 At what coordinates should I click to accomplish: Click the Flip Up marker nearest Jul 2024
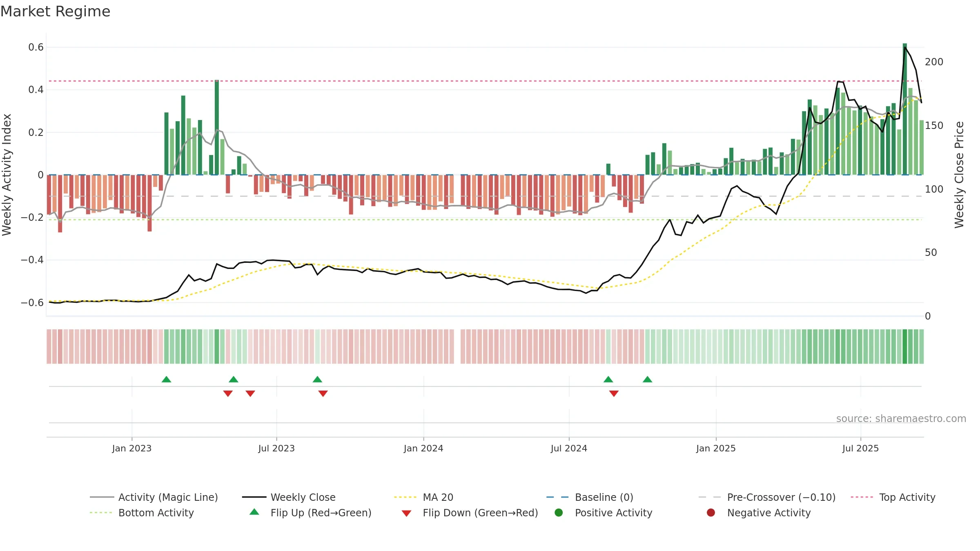pos(608,379)
